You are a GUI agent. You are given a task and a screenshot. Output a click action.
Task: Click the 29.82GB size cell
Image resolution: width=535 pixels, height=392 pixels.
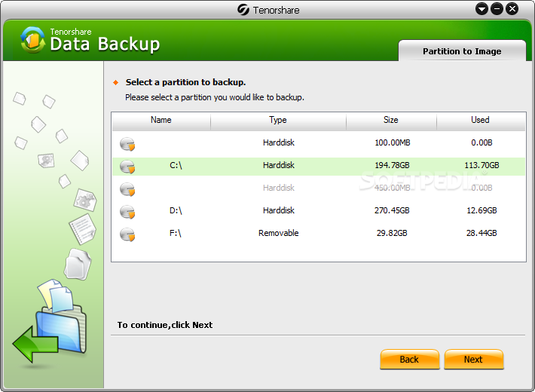[x=392, y=233]
